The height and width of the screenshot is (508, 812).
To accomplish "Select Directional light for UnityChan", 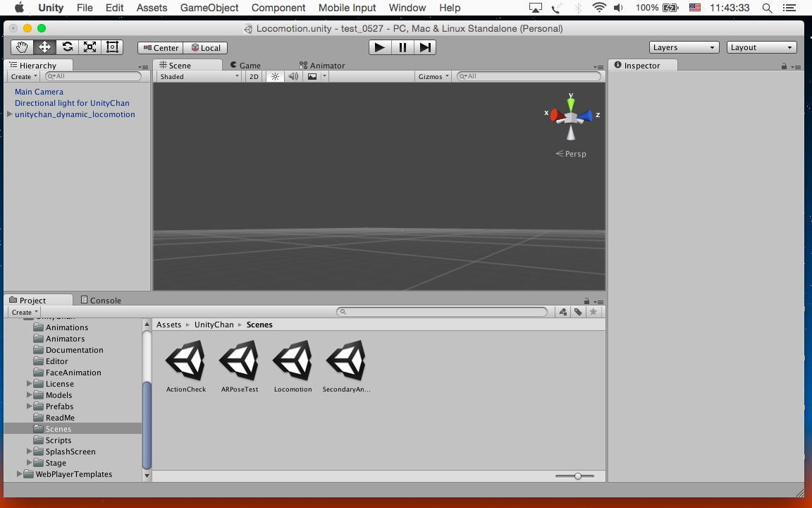I will (72, 103).
